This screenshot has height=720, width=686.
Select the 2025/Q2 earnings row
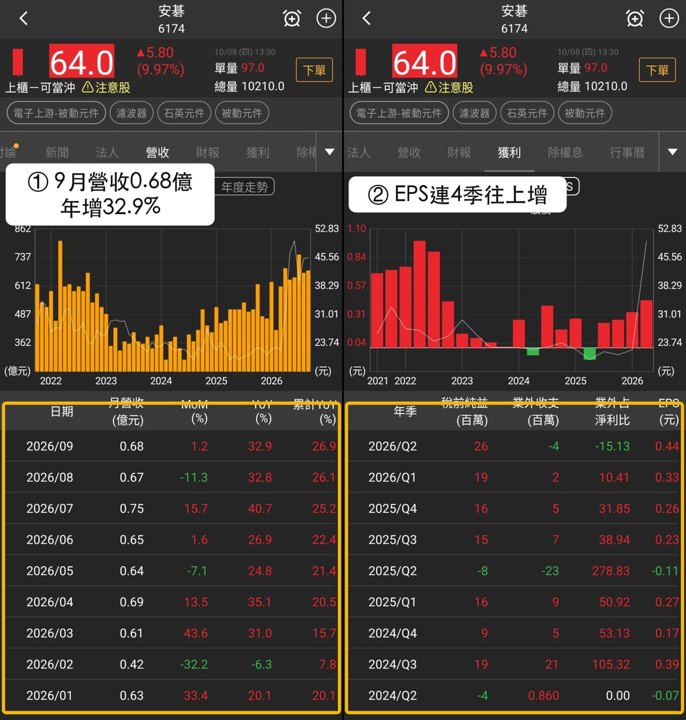[x=514, y=571]
